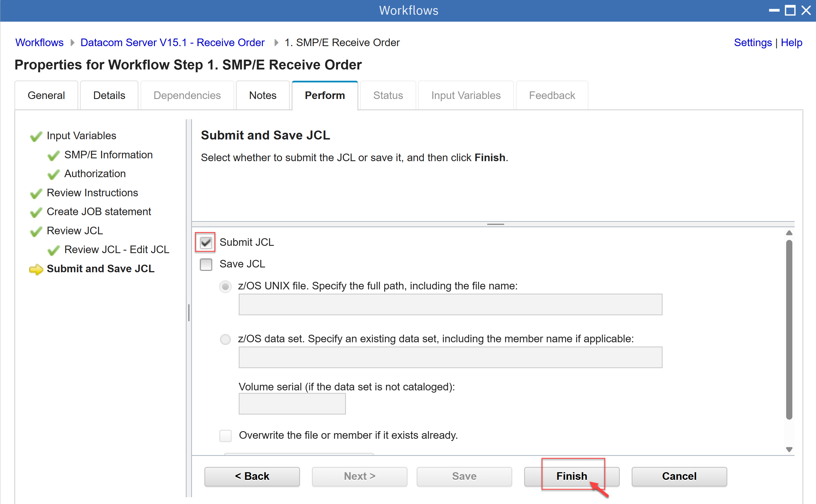Open the General tab
This screenshot has height=504, width=816.
46,96
